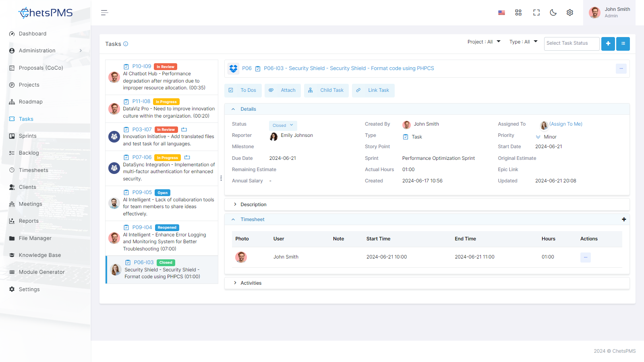Image resolution: width=644 pixels, height=362 pixels.
Task: Open the Project: All filter dropdown
Action: 484,42
